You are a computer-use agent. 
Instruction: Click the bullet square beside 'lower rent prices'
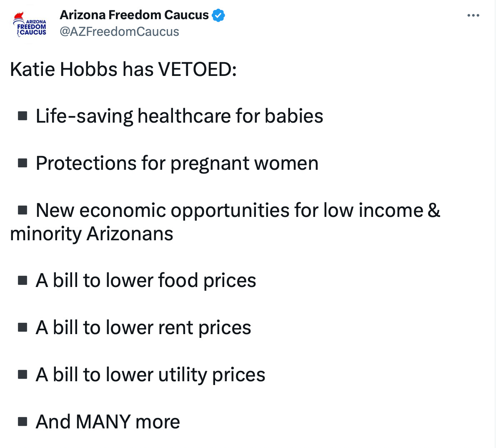23,327
